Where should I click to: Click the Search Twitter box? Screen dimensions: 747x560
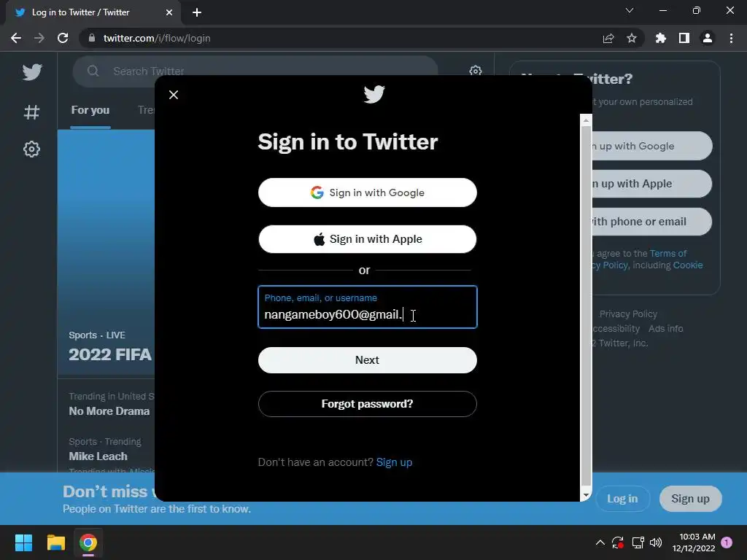pyautogui.click(x=255, y=71)
